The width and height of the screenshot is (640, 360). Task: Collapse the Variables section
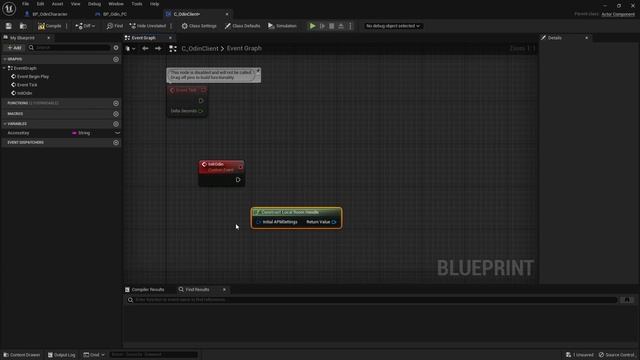[x=4, y=124]
